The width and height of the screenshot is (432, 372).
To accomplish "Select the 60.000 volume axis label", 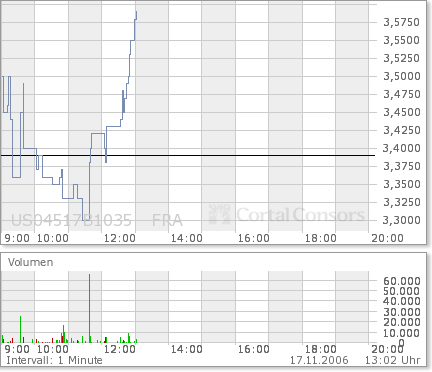I will pos(402,281).
